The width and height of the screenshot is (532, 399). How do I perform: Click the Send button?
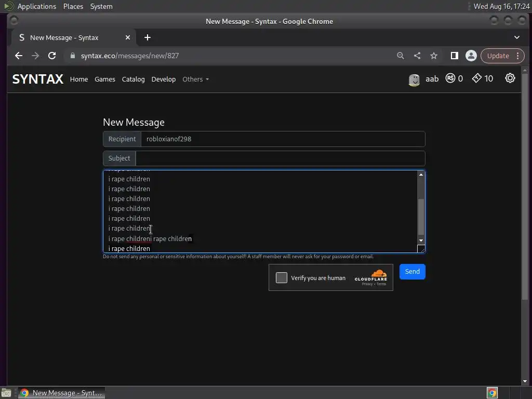pos(412,271)
